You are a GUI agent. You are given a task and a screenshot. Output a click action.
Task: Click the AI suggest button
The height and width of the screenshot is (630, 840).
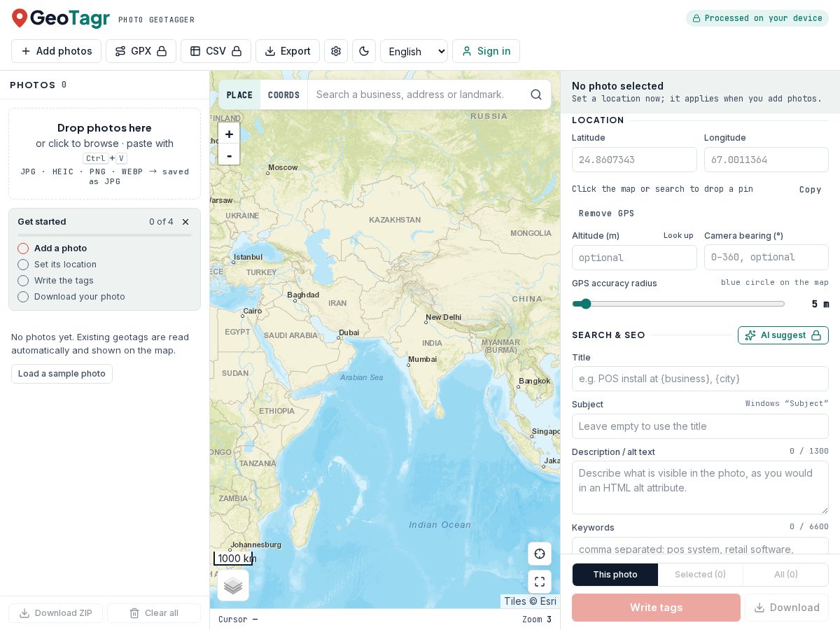(783, 335)
